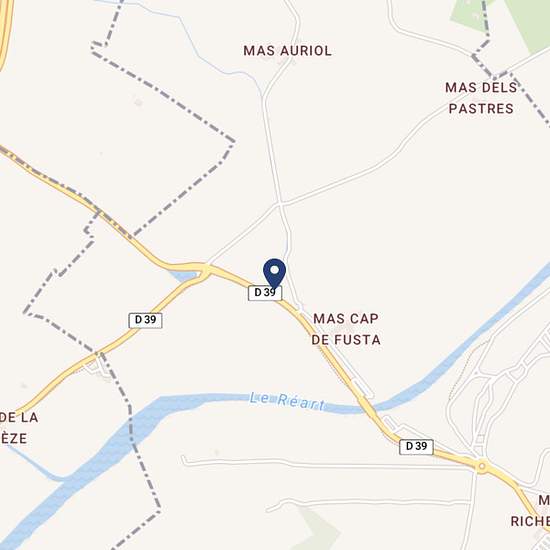Click the dark blue location pin marker
The image size is (550, 550).
275,274
